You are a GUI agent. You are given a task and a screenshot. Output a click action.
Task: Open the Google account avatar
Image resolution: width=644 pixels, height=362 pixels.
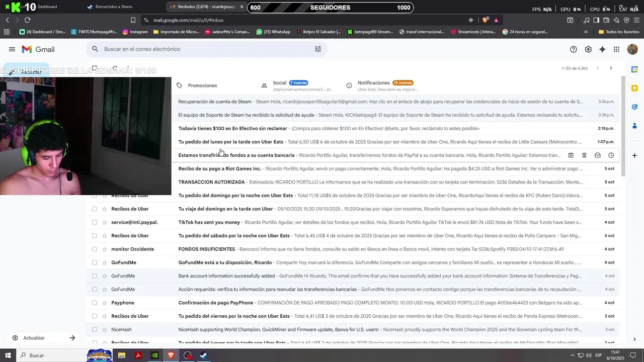point(632,49)
